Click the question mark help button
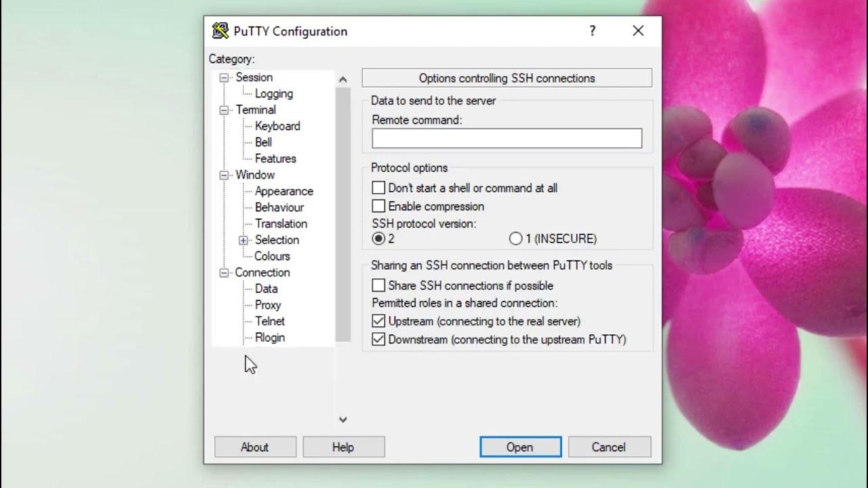868x488 pixels. tap(593, 30)
